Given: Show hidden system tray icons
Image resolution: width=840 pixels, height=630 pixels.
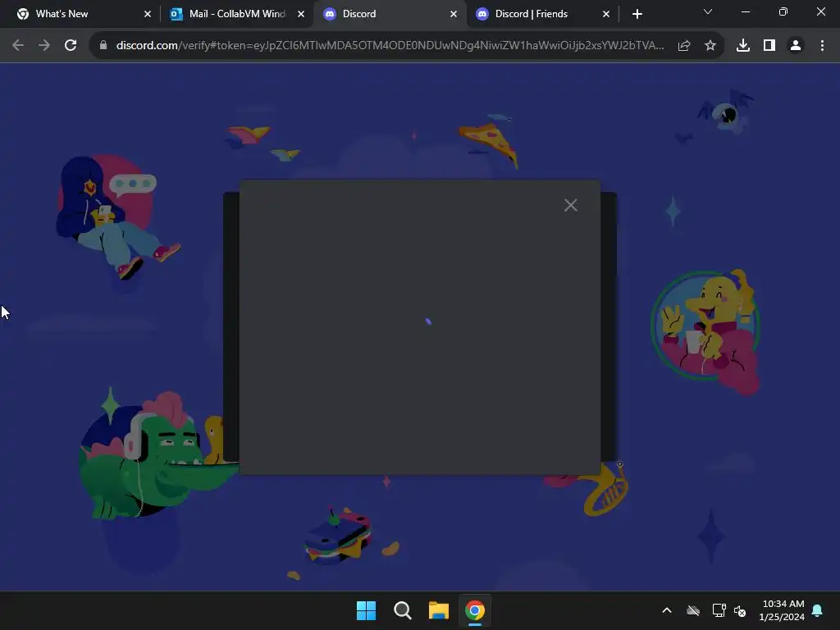Looking at the screenshot, I should point(667,610).
